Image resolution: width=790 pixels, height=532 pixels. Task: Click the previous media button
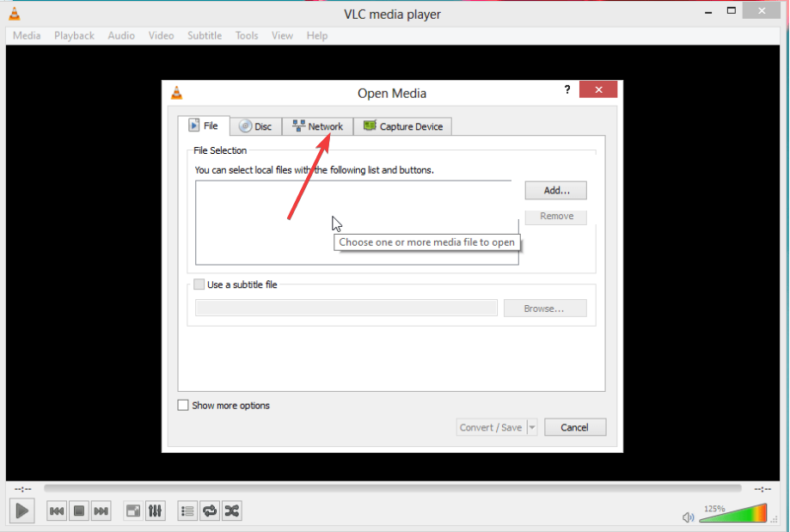coord(57,511)
